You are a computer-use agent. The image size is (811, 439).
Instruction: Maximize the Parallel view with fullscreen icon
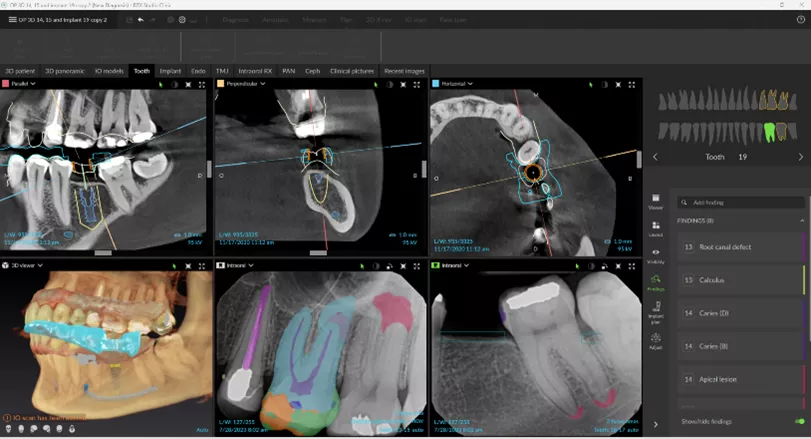pyautogui.click(x=204, y=84)
